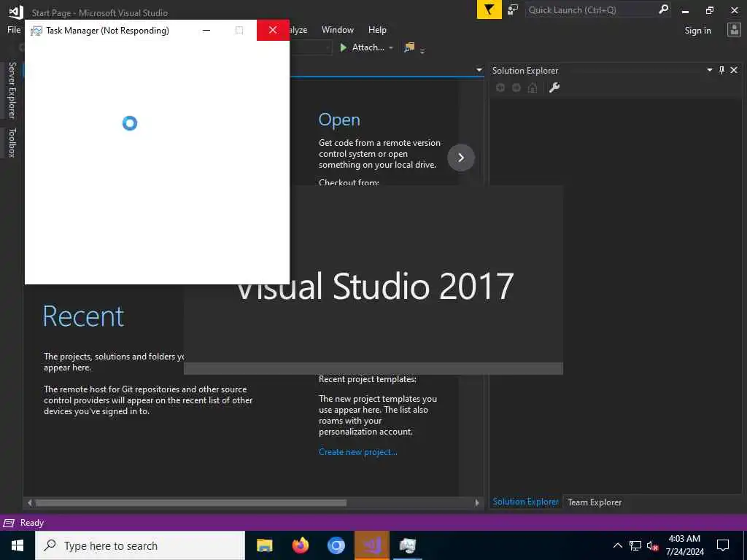Click the Recent heading on Start Page

pyautogui.click(x=83, y=316)
